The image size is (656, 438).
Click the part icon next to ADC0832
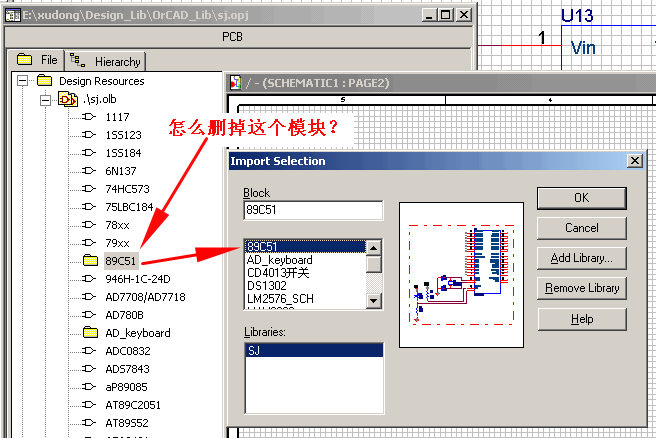point(89,351)
